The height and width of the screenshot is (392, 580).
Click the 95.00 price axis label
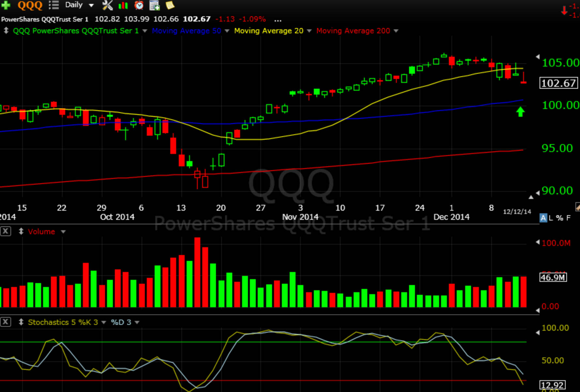point(557,148)
